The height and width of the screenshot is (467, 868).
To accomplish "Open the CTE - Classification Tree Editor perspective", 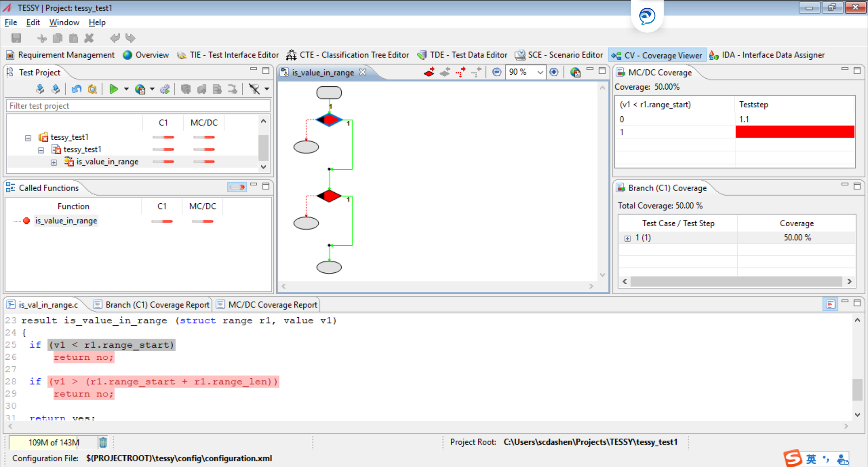I will [x=348, y=55].
